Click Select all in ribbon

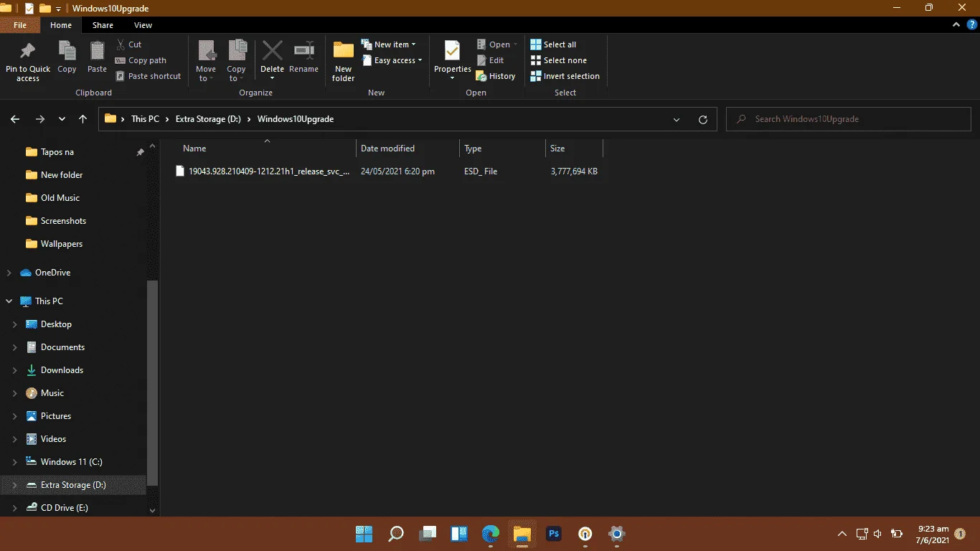point(553,44)
